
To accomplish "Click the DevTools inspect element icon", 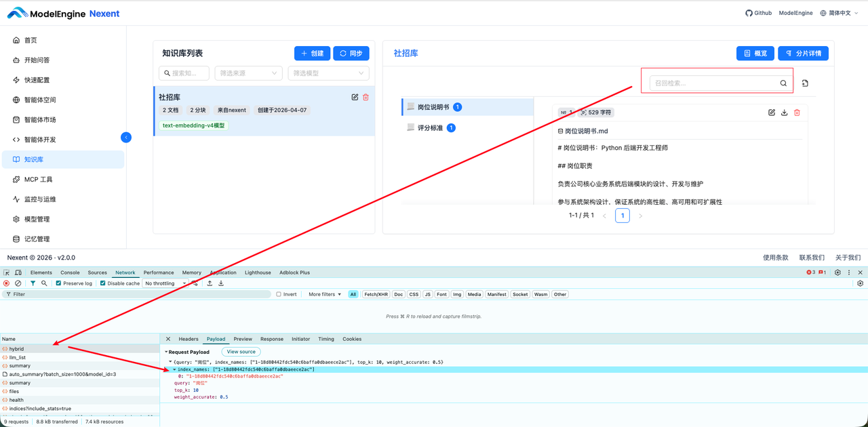I will coord(7,272).
